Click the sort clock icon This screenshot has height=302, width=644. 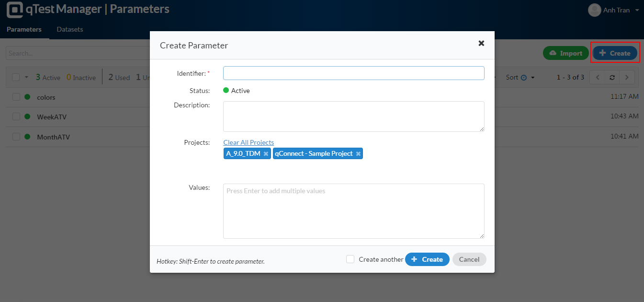(x=524, y=78)
